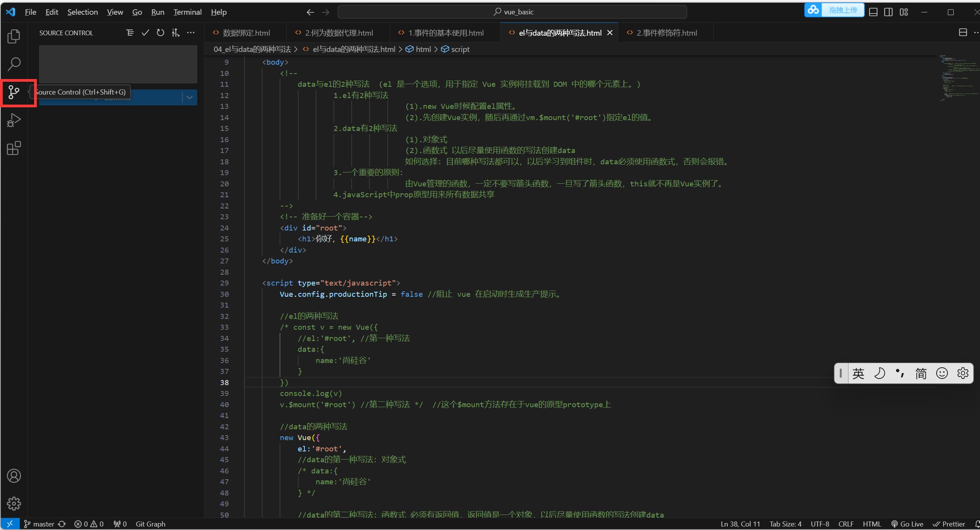Viewport: 980px width, 530px height.
Task: Open the Terminal menu
Action: tap(187, 12)
